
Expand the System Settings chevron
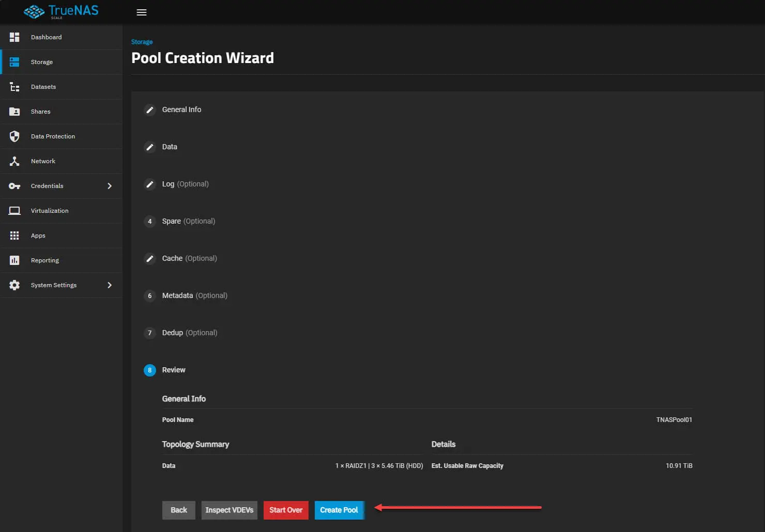coord(110,285)
